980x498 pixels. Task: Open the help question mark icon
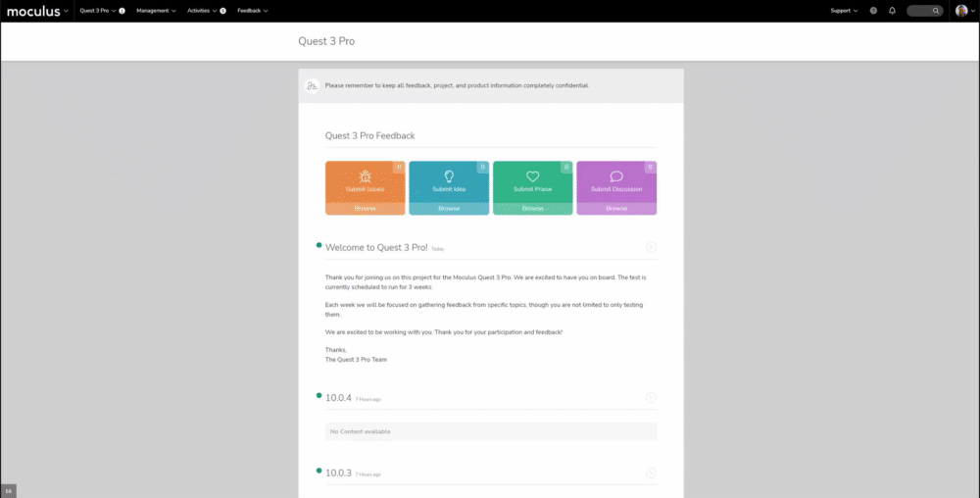tap(873, 11)
